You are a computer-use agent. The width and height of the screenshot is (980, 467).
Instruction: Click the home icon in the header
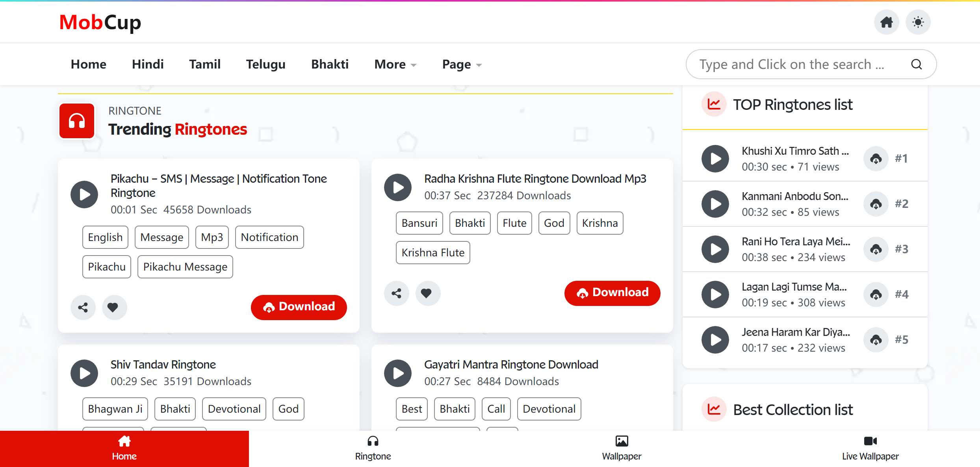(x=886, y=22)
